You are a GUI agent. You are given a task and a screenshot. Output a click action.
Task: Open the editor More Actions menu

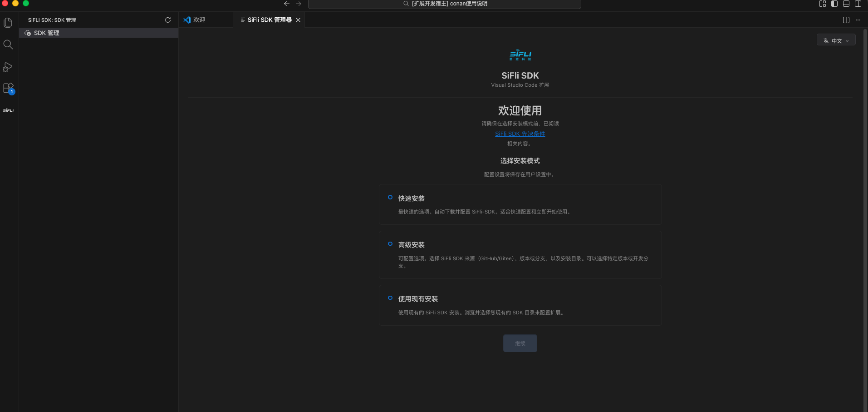click(858, 20)
